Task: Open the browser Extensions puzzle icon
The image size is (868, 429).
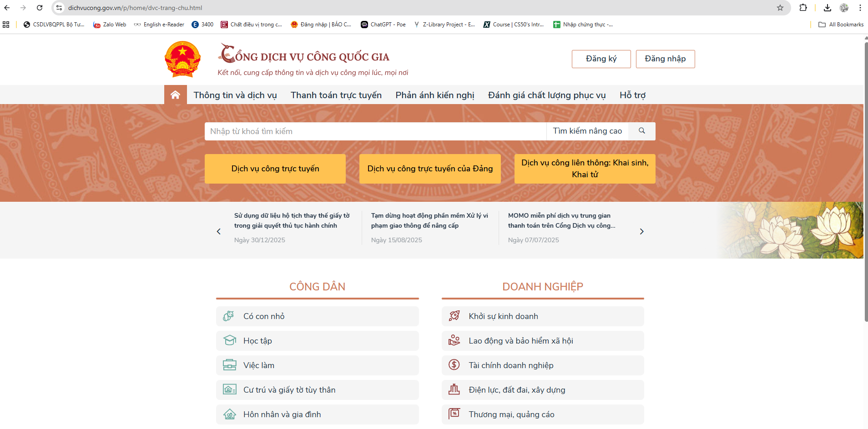Action: click(x=803, y=8)
